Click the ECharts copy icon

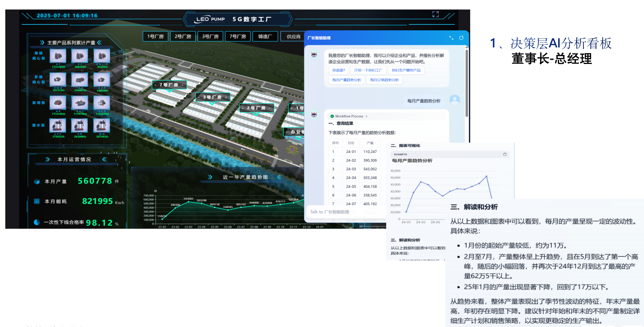505,154
